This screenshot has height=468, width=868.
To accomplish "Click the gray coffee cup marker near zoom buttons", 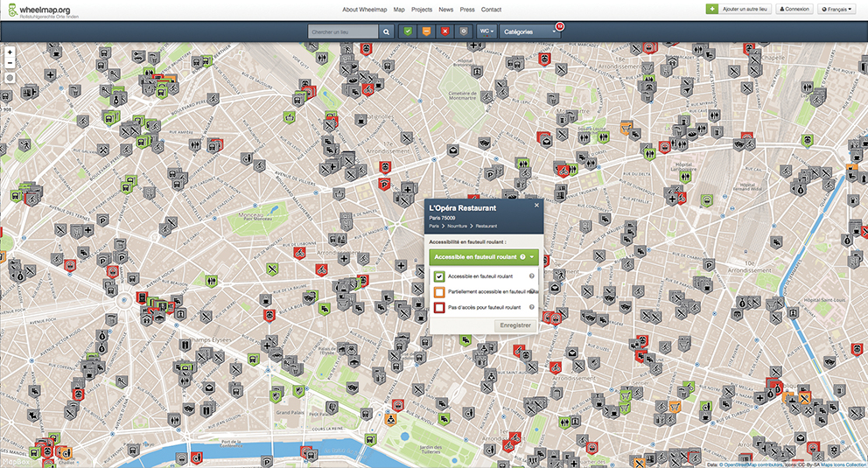I will pos(55,52).
